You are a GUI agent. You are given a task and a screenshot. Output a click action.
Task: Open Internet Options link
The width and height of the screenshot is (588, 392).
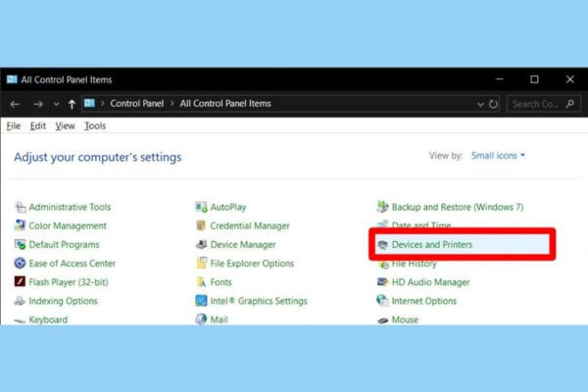(424, 301)
